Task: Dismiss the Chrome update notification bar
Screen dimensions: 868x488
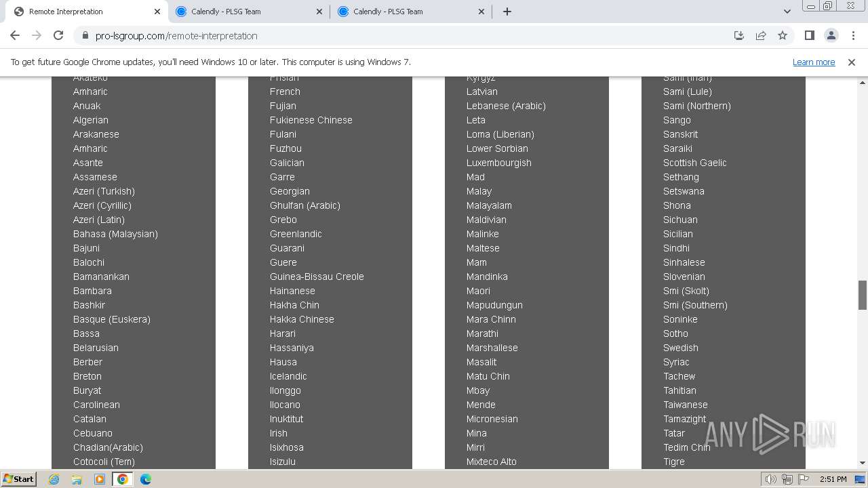Action: 852,62
